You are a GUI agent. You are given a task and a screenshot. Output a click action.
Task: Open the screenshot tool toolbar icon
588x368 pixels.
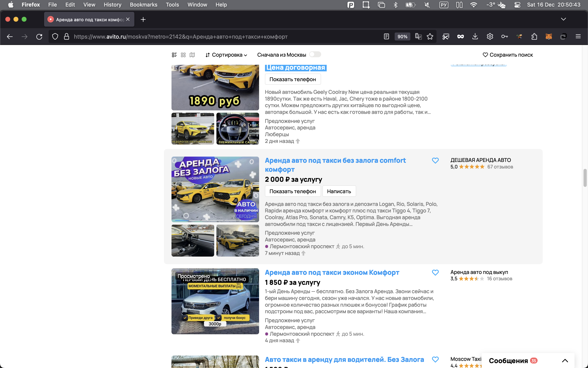pyautogui.click(x=446, y=37)
